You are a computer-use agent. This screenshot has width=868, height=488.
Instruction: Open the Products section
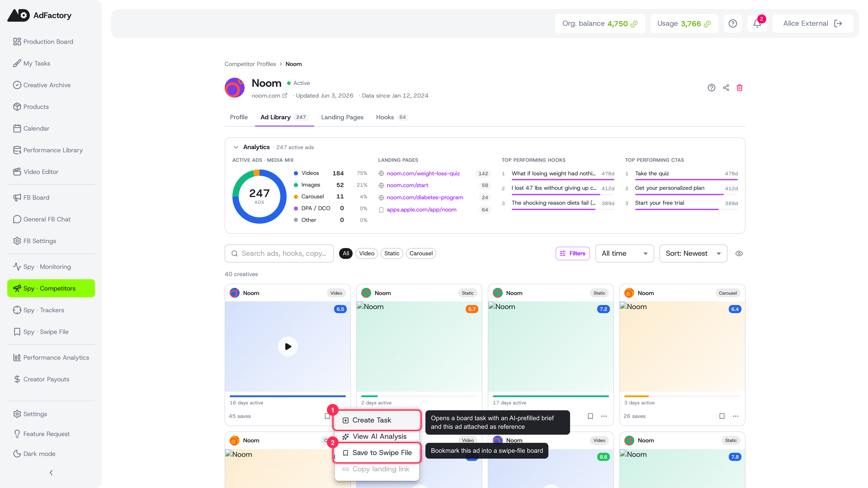tap(51, 107)
